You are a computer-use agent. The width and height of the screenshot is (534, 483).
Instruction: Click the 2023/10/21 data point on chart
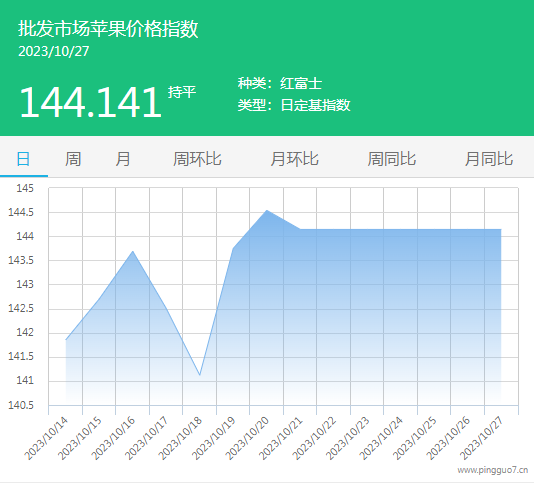point(300,229)
